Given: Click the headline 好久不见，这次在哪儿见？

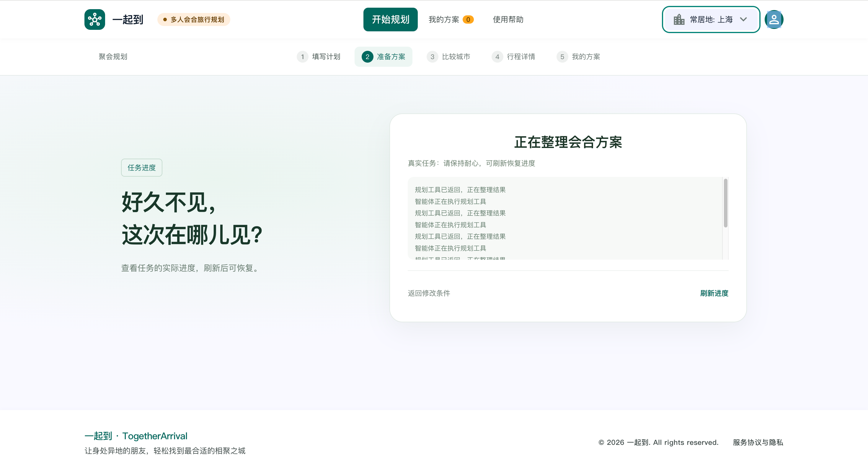Looking at the screenshot, I should (192, 218).
